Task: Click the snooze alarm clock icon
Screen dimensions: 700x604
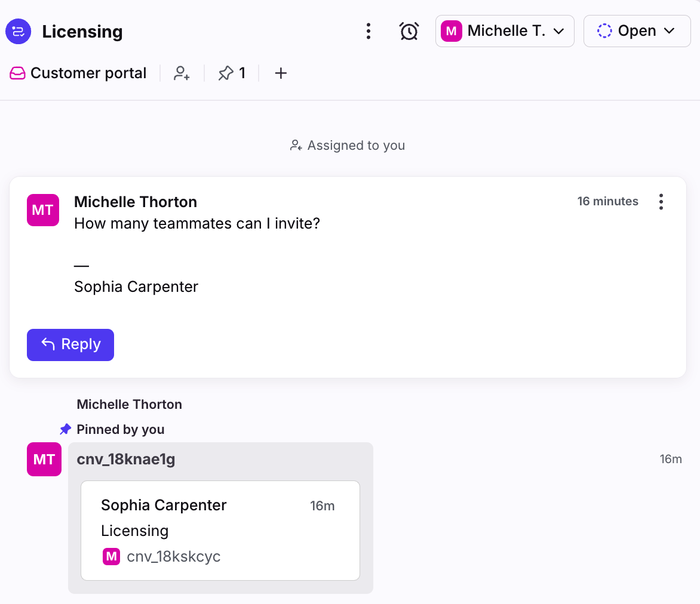Action: coord(409,31)
